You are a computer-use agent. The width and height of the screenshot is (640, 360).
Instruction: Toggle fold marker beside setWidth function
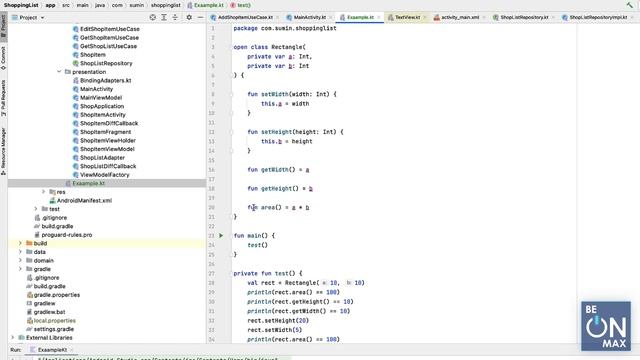231,94
